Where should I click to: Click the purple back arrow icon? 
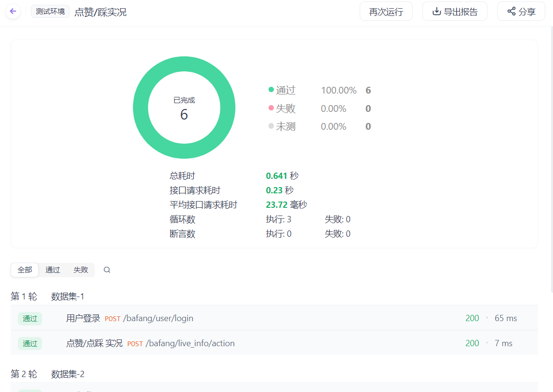(13, 12)
